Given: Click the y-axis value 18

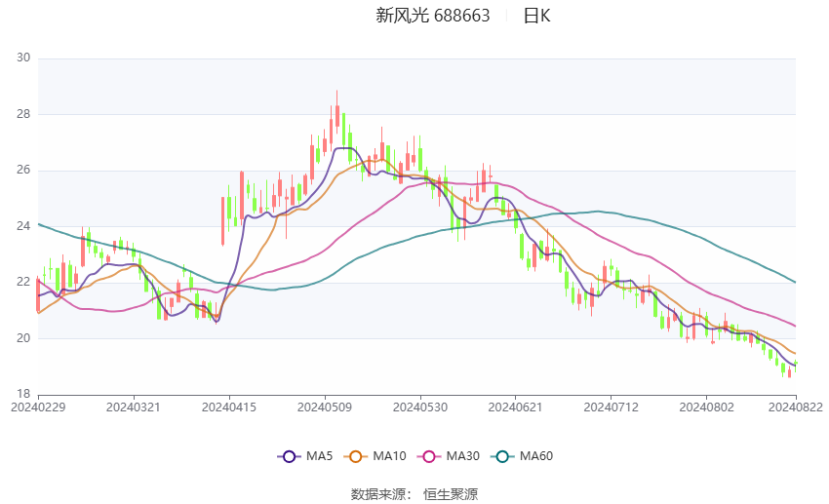Looking at the screenshot, I should click(x=23, y=394).
